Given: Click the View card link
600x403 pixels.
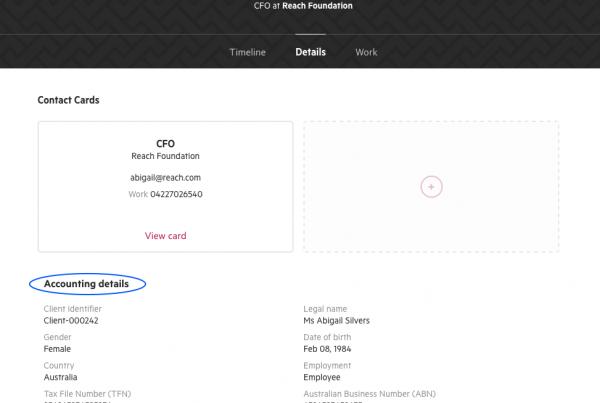Looking at the screenshot, I should pyautogui.click(x=165, y=236).
